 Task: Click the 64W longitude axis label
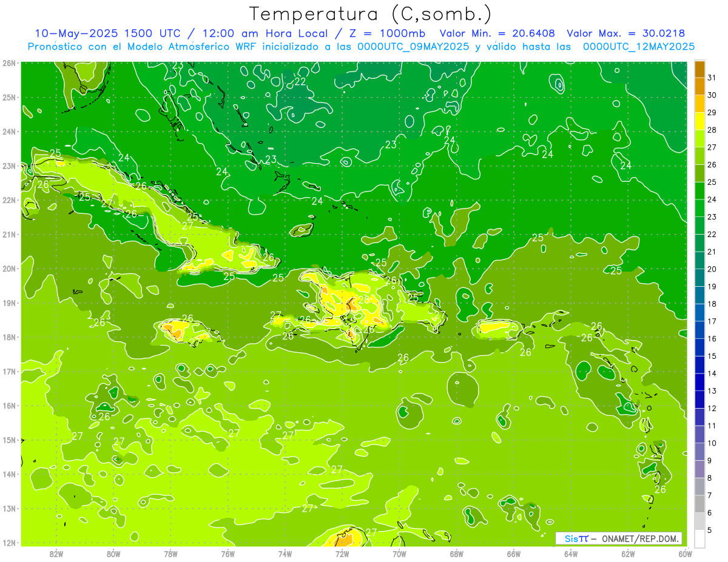pyautogui.click(x=571, y=554)
